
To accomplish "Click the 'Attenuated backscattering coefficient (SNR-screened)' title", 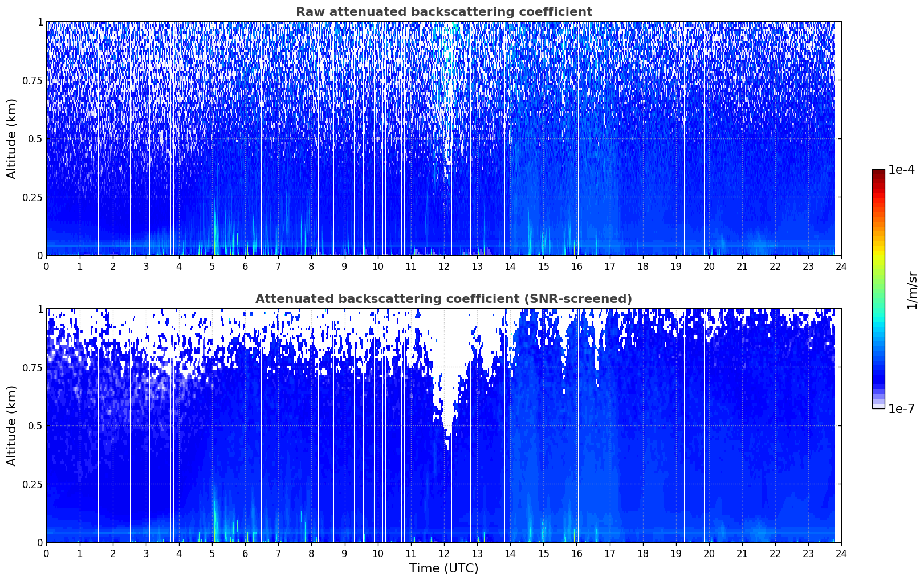I will coord(443,299).
